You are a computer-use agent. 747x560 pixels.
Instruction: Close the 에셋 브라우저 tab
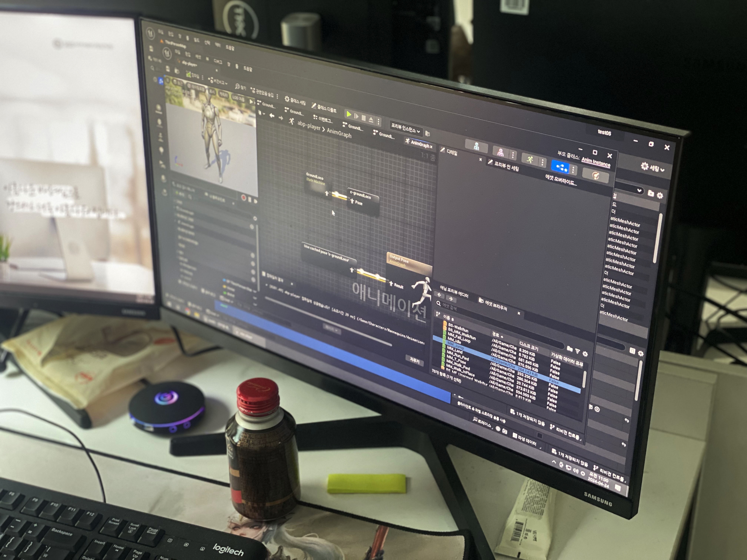pos(519,313)
